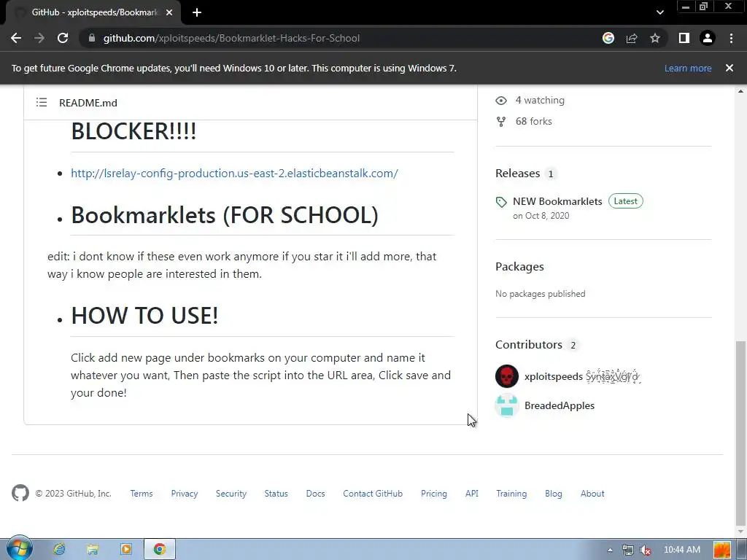Click the HOW TO USE! heading

(x=144, y=316)
